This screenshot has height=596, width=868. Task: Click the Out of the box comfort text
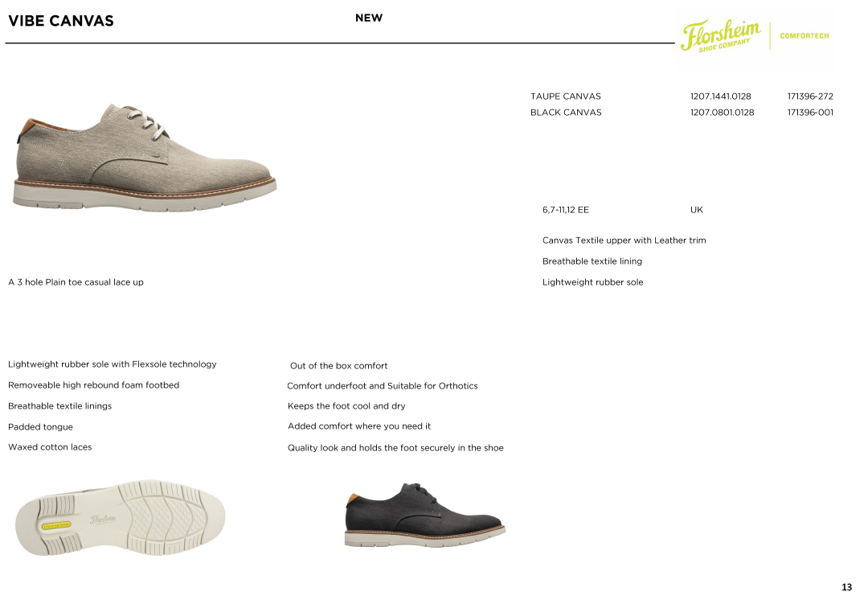(339, 366)
